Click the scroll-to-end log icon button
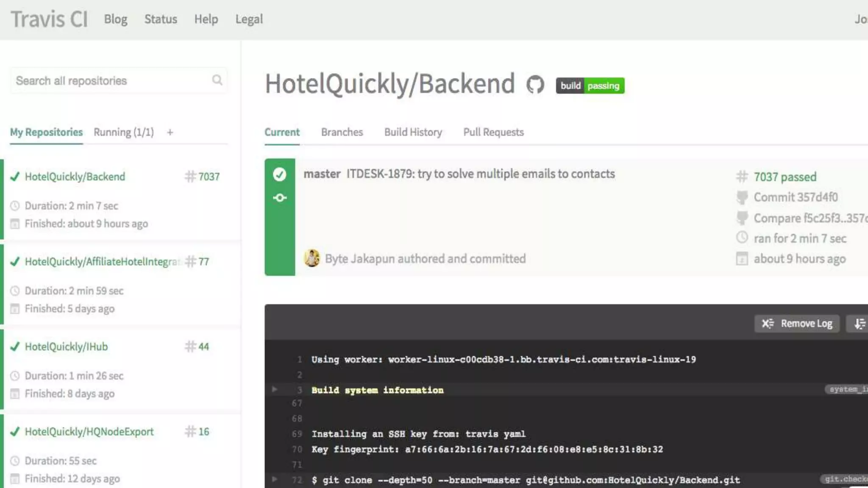This screenshot has height=488, width=868. coord(859,324)
